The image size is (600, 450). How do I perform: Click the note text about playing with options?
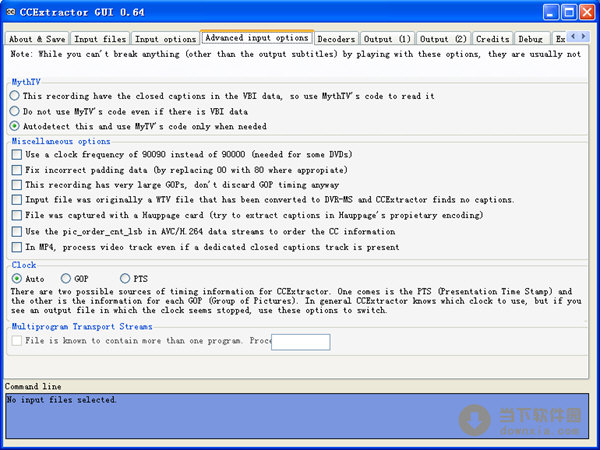click(295, 54)
